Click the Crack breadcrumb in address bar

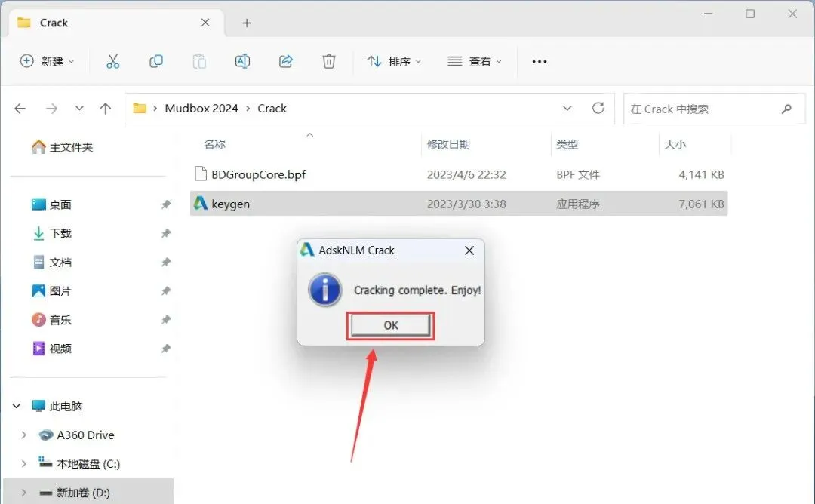[x=272, y=109]
